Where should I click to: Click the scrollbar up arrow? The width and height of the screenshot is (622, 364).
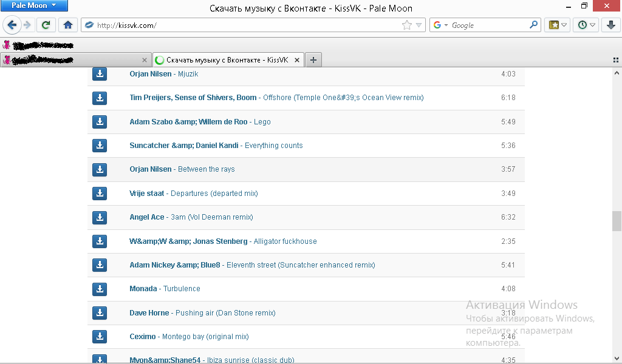pyautogui.click(x=617, y=73)
